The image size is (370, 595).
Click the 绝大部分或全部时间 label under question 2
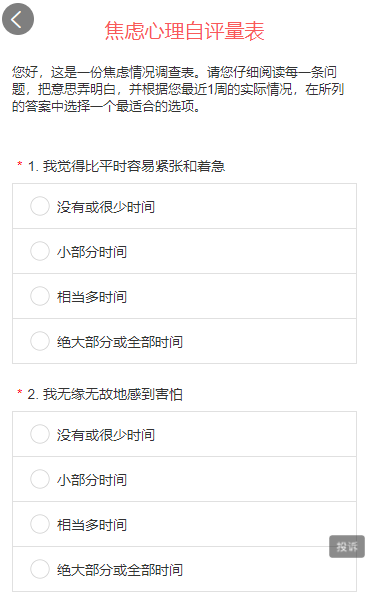pos(120,570)
